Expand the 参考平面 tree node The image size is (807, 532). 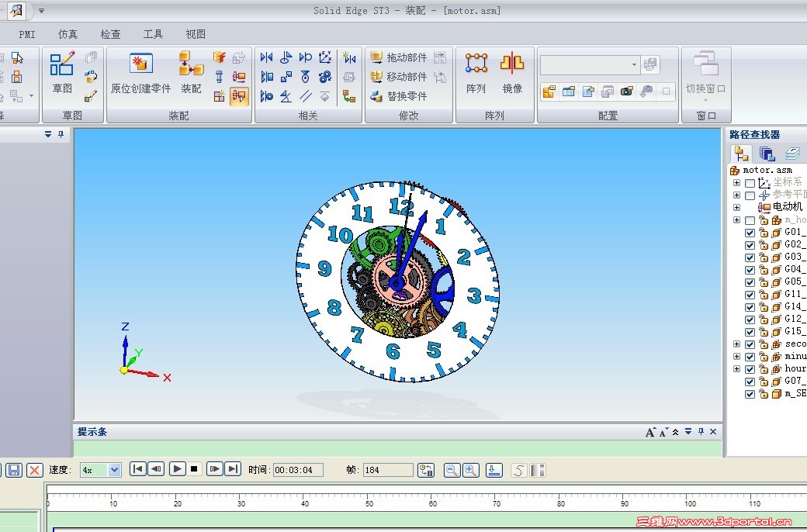point(736,195)
